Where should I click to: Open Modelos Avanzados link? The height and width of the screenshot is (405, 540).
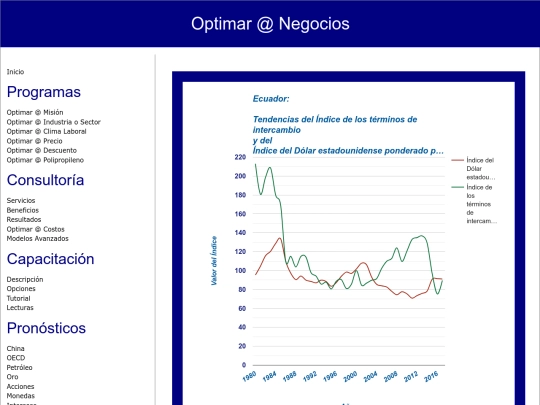click(38, 238)
